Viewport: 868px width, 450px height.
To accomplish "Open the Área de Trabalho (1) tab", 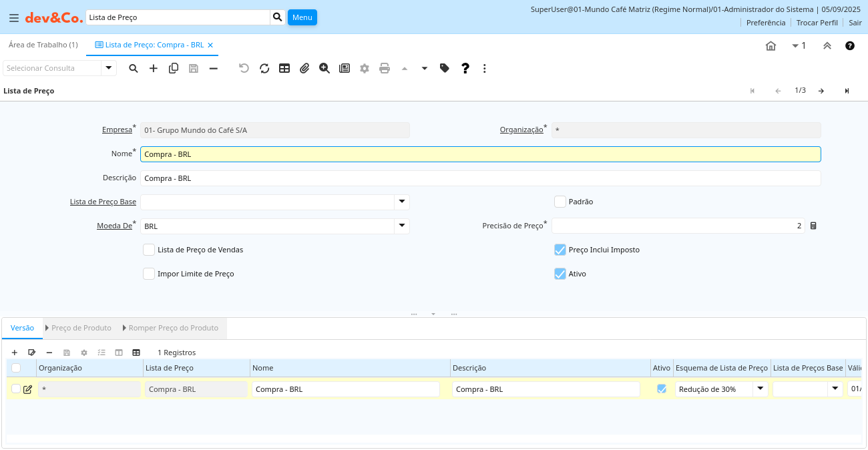I will pos(43,45).
